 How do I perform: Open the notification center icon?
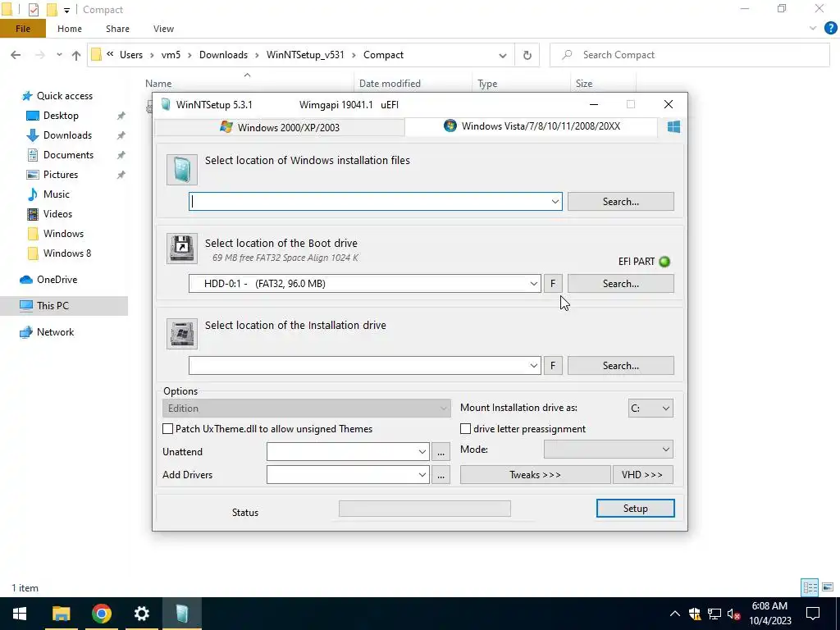coord(813,614)
